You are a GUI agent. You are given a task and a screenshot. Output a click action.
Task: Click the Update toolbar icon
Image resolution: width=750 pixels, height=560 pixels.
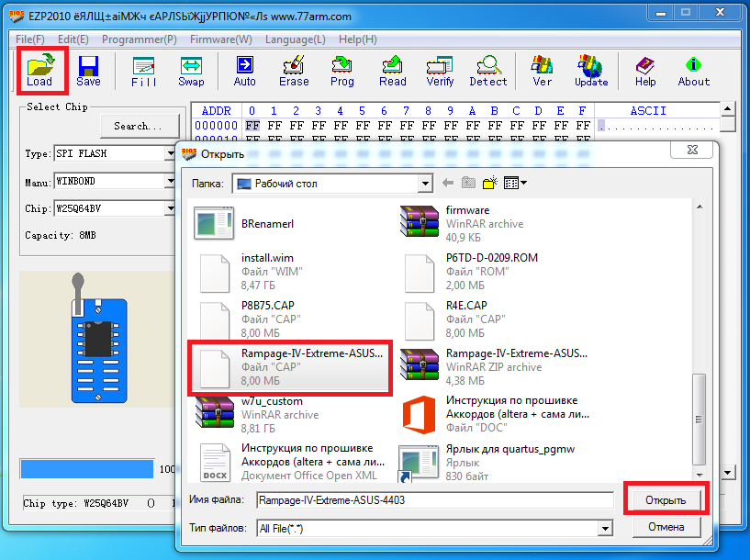(x=591, y=71)
